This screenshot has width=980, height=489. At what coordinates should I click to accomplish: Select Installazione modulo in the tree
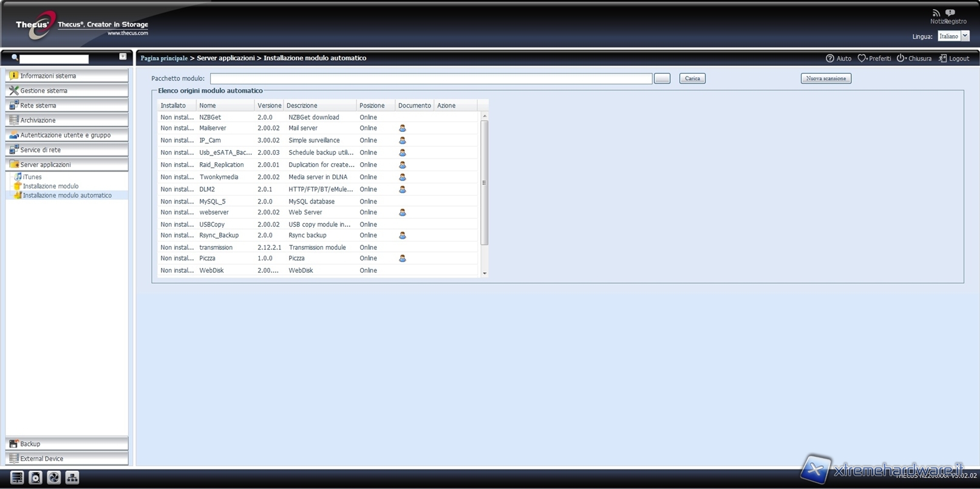pyautogui.click(x=50, y=186)
